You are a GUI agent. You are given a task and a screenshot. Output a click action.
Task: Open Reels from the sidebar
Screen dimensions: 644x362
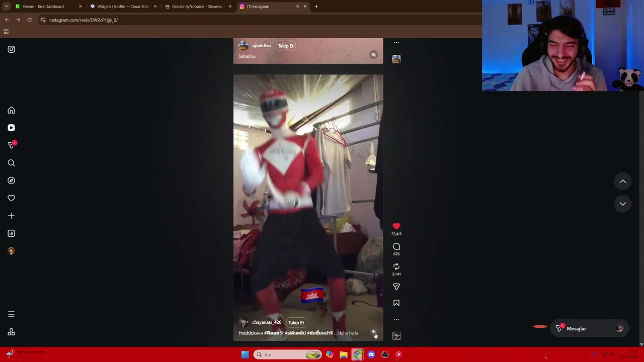[11, 128]
